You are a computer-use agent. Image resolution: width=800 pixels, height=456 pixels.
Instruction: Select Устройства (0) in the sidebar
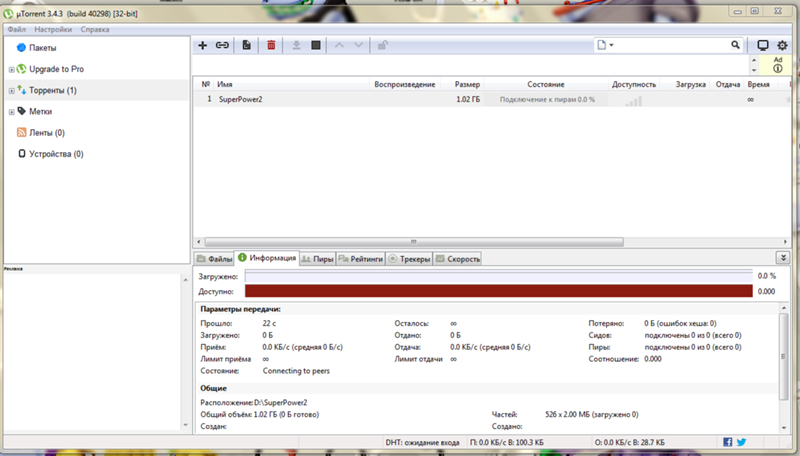click(x=56, y=154)
